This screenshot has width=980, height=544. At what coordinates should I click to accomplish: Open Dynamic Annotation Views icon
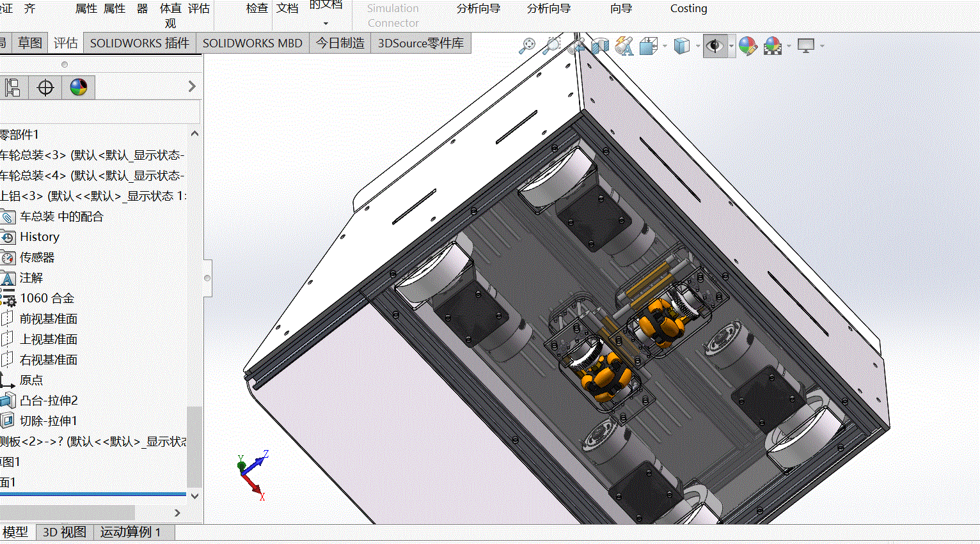pos(624,45)
